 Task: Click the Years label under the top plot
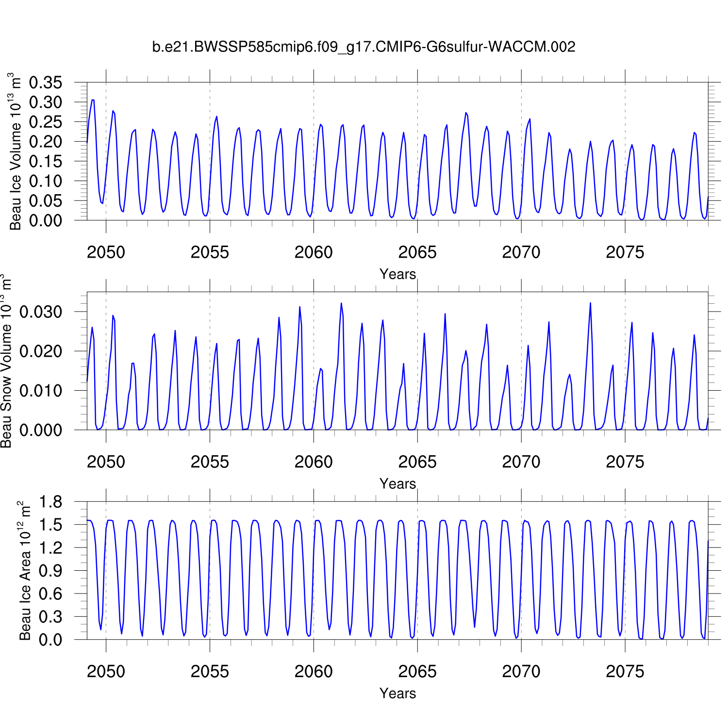(397, 274)
